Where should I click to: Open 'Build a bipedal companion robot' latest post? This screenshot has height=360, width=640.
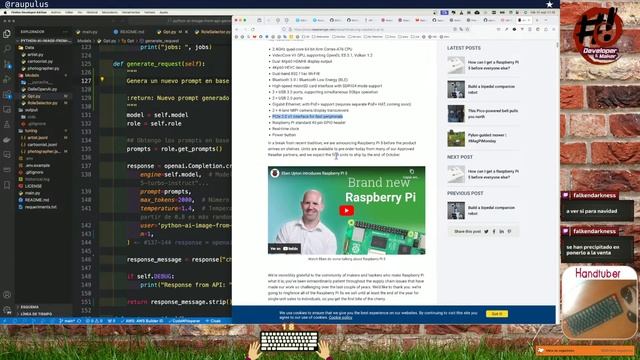pos(491,89)
